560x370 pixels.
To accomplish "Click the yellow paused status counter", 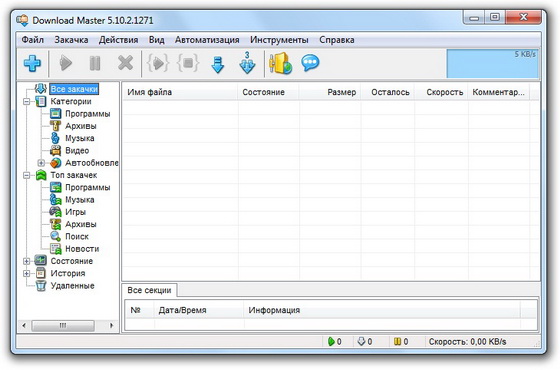I will tap(401, 342).
